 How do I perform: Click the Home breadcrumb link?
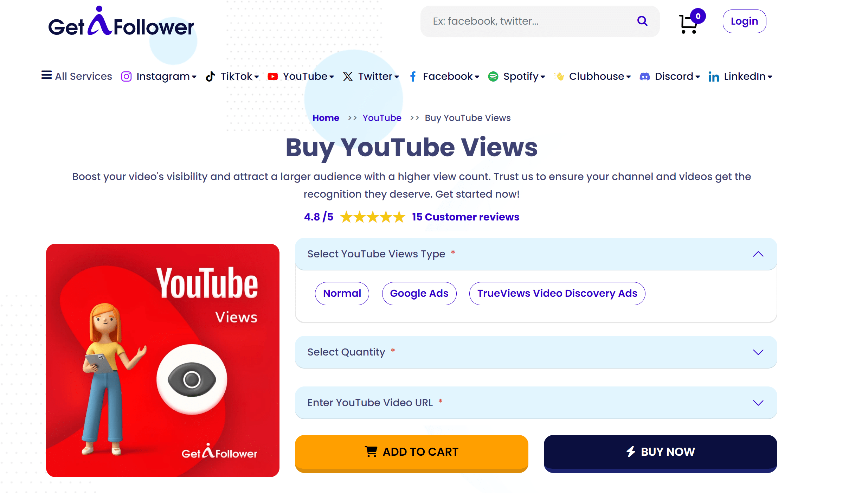pyautogui.click(x=326, y=118)
